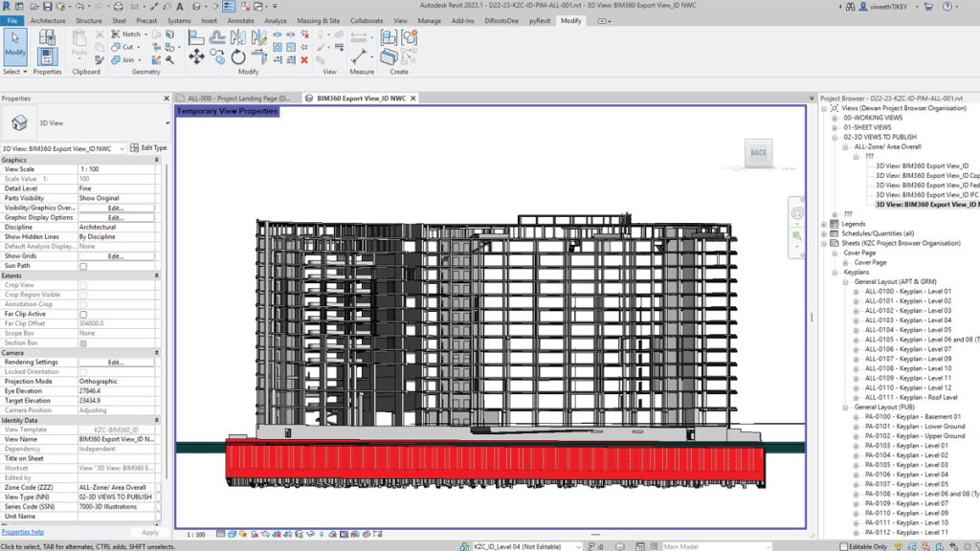Select ALL-0105 Keyplan Level 06 and 08 sheet
This screenshot has width=980, height=551.
(915, 339)
